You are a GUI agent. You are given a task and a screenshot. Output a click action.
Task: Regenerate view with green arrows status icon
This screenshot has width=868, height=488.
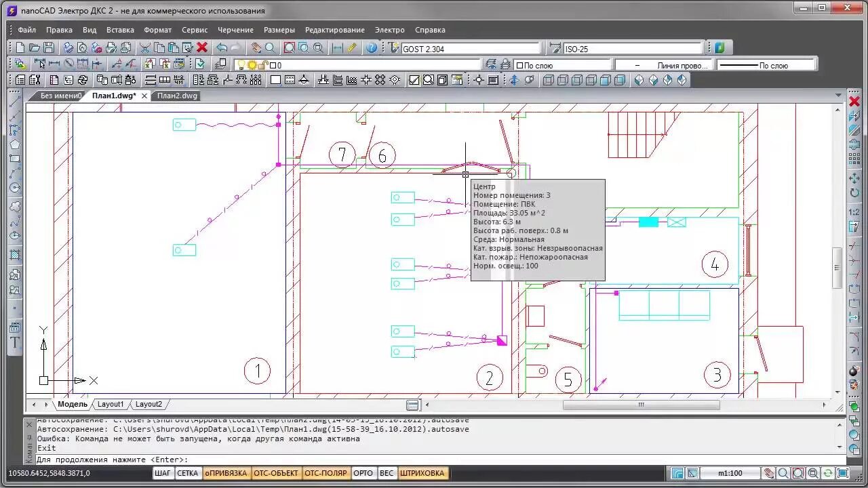click(x=827, y=473)
